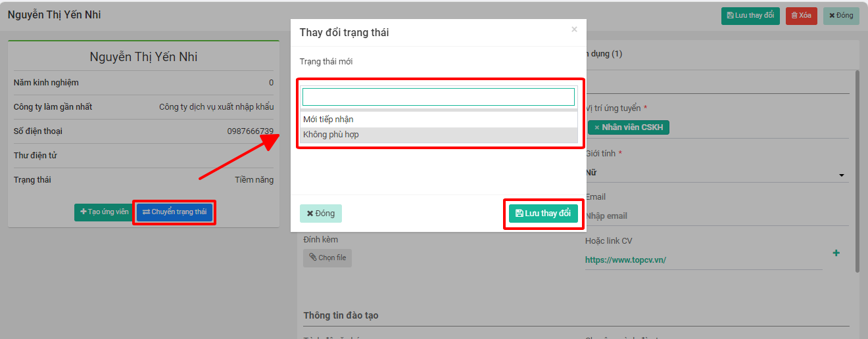Viewport: 868px width, 339px height.
Task: Click the green plus icon beside CV link
Action: coord(836,253)
